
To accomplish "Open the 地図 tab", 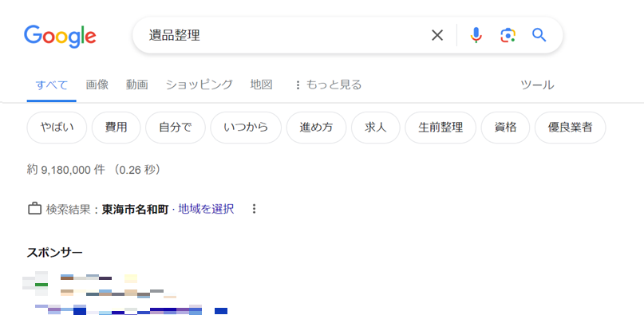I will [x=261, y=85].
